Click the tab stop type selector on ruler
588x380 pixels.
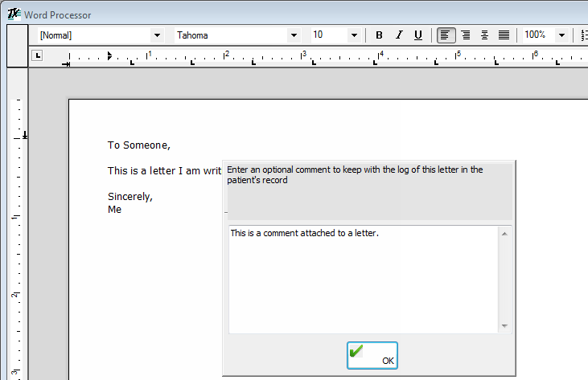[x=37, y=55]
